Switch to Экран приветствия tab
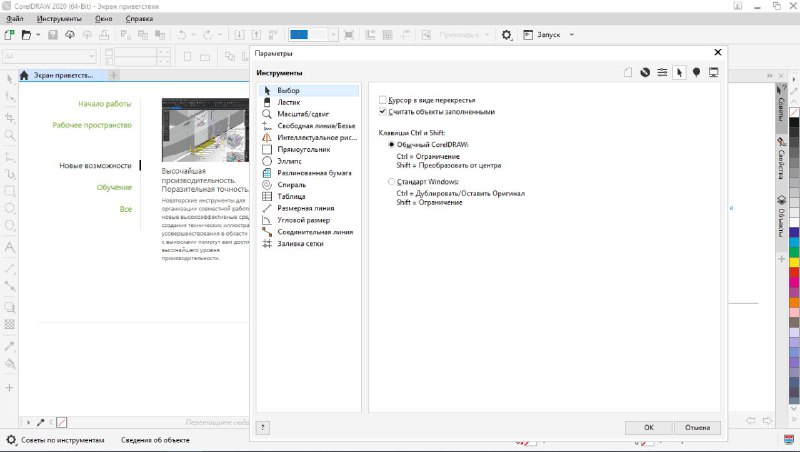 (x=63, y=75)
